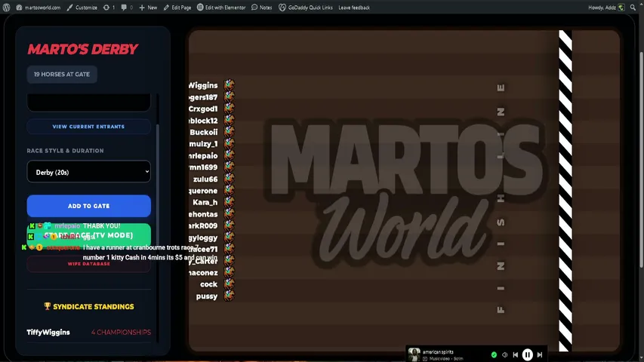The height and width of the screenshot is (362, 644).
Task: Click the entrant name input field
Action: (x=89, y=102)
